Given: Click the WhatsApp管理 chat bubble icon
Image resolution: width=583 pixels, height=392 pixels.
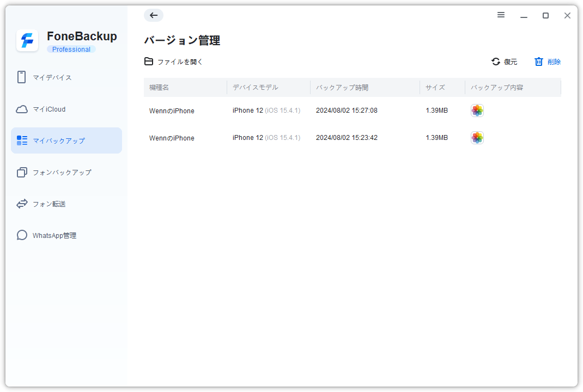Looking at the screenshot, I should pyautogui.click(x=22, y=235).
